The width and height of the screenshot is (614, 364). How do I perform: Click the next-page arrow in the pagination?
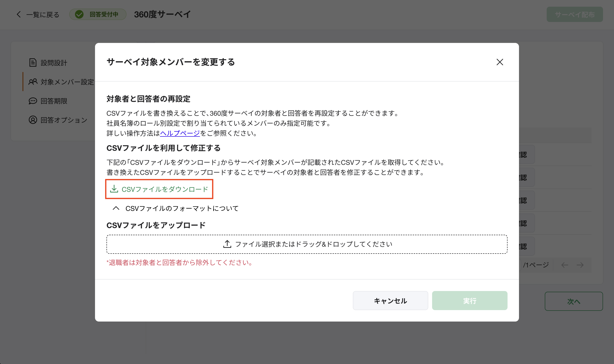click(580, 265)
